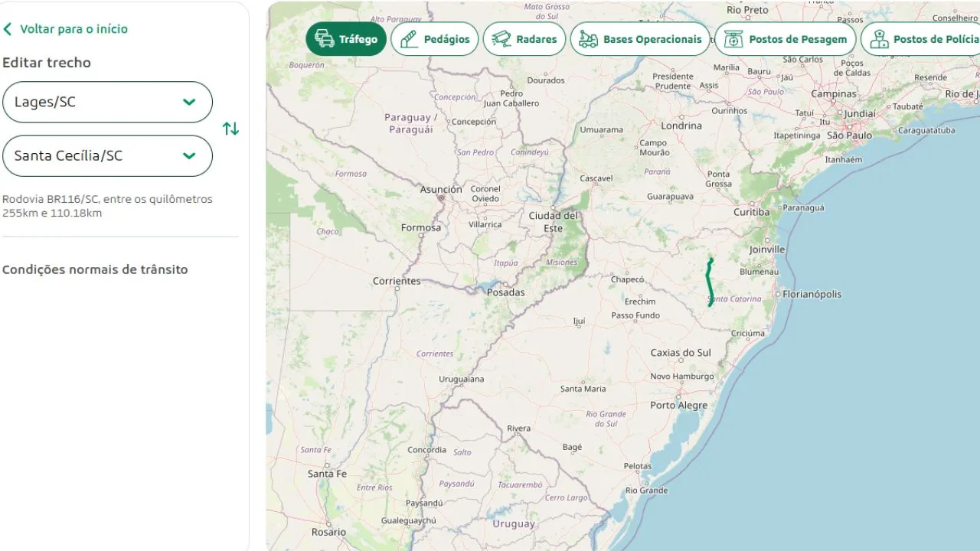980x551 pixels.
Task: Click the weighing scale icon on Postos de Pesagem
Action: click(733, 38)
